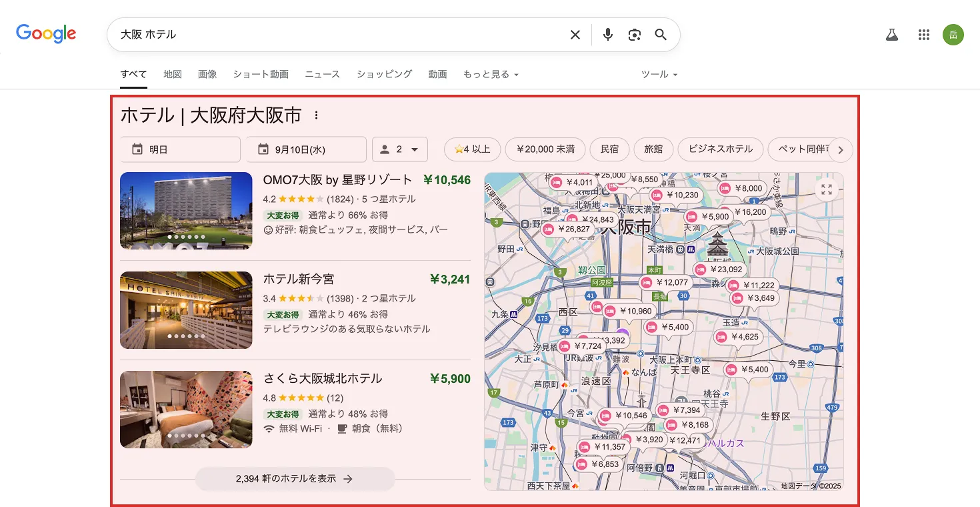Image resolution: width=980 pixels, height=507 pixels.
Task: Start voice search with microphone icon
Action: tap(607, 35)
